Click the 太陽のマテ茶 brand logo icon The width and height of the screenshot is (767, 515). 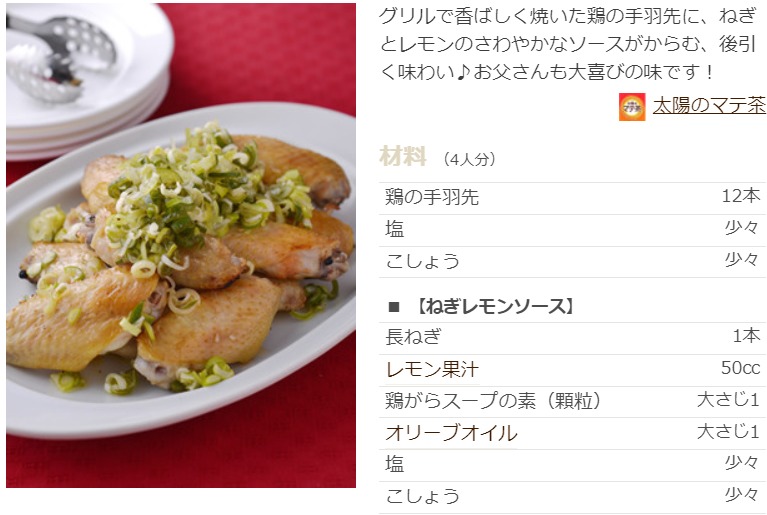point(632,107)
